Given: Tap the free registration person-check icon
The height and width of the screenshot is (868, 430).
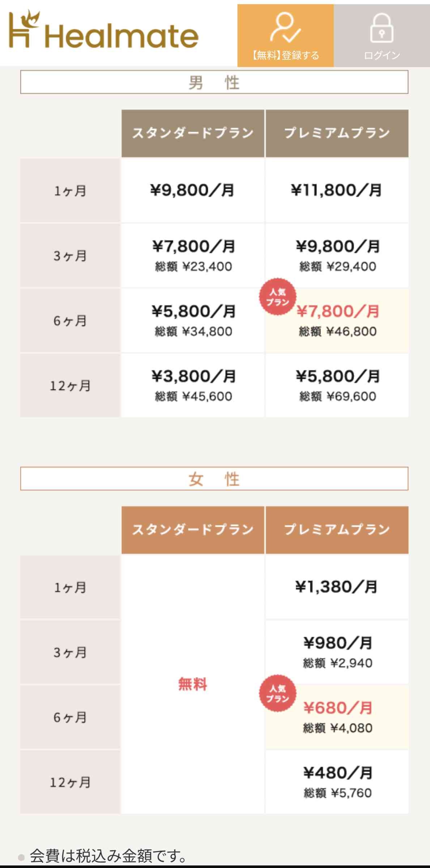Looking at the screenshot, I should (x=285, y=28).
